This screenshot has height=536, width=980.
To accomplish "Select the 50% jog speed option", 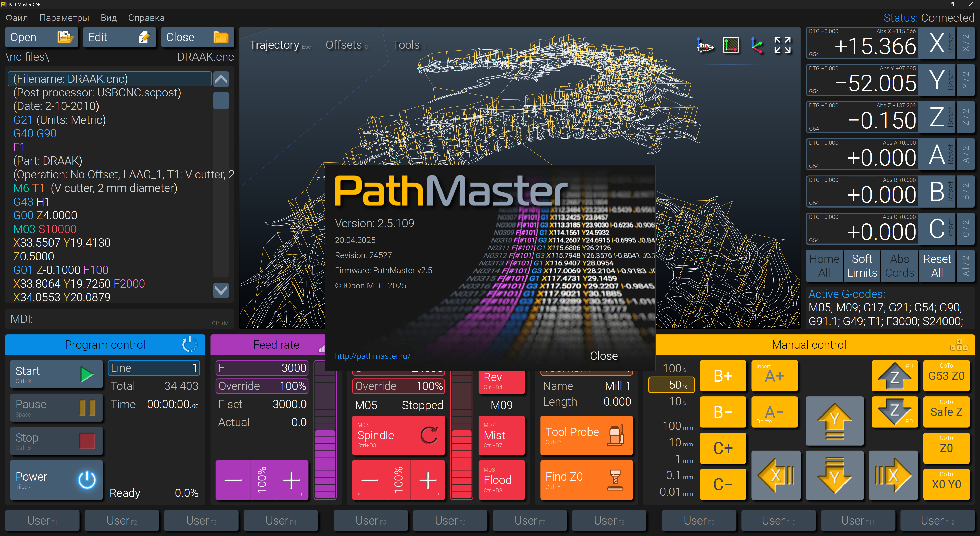I will [671, 385].
